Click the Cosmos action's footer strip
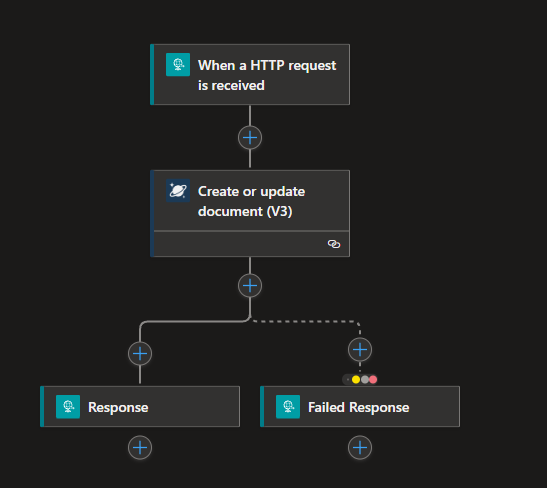The width and height of the screenshot is (547, 488). point(251,244)
